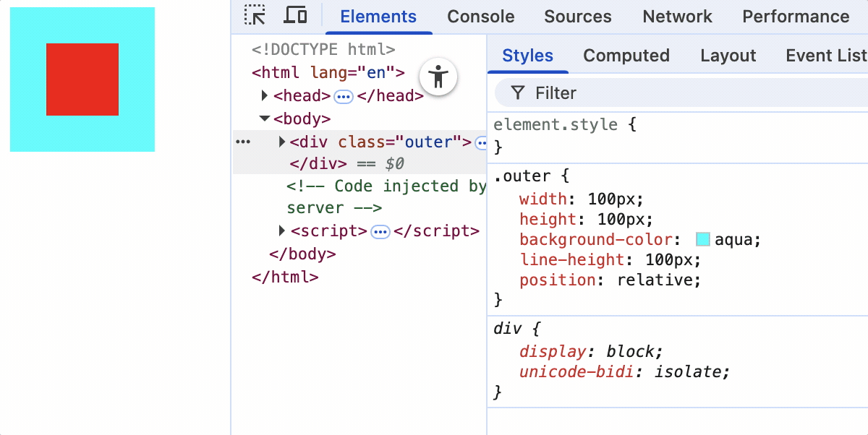Expand the head element's ellipsis badge
The height and width of the screenshot is (435, 868).
tap(344, 96)
